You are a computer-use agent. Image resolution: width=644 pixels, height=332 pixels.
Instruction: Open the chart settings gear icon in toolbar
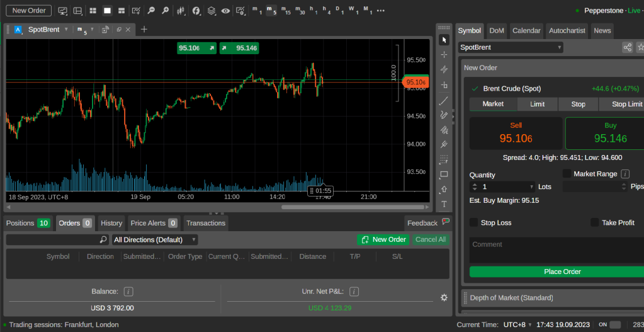pos(241,11)
